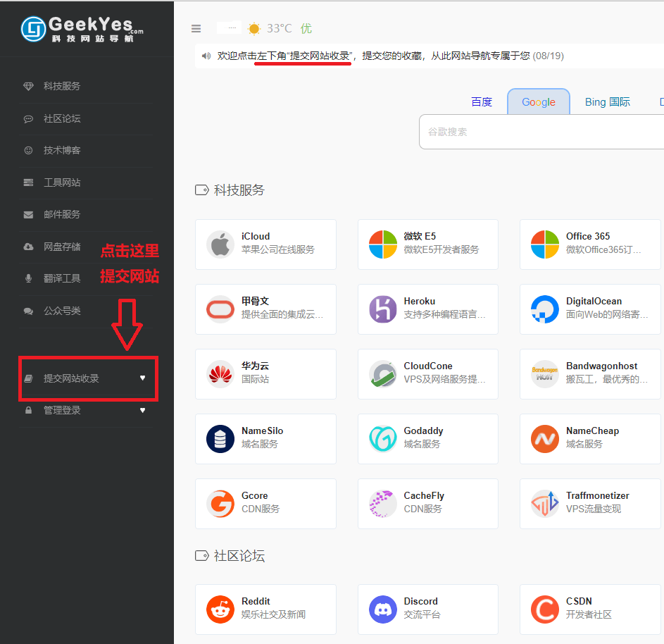The image size is (664, 644).
Task: Click the Bandwagonhost logo icon
Action: pos(545,374)
